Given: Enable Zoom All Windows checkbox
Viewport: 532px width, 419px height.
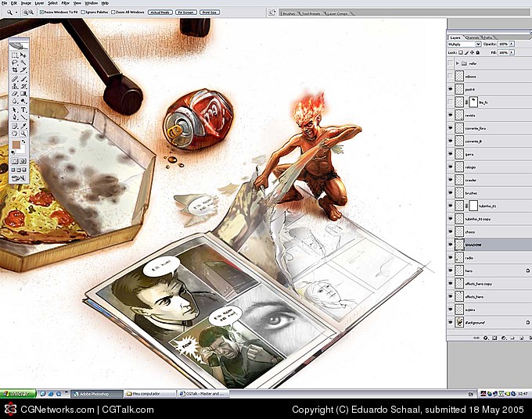Looking at the screenshot, I should [x=113, y=13].
